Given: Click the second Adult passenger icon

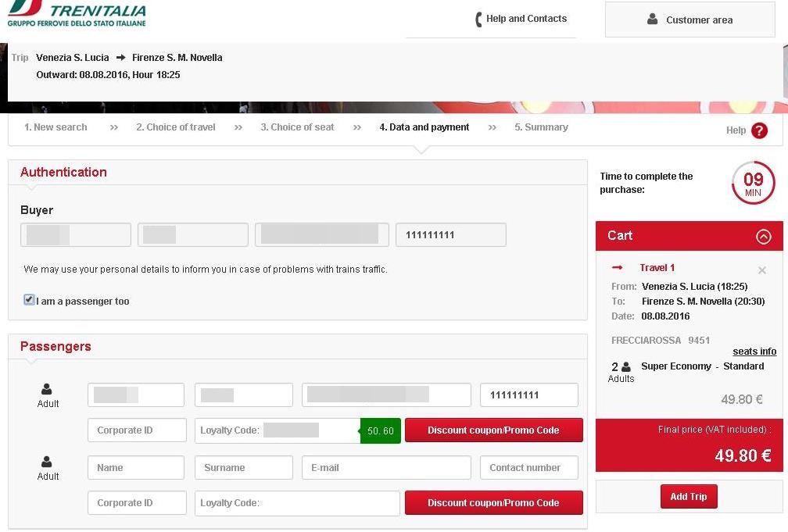Looking at the screenshot, I should coord(47,461).
